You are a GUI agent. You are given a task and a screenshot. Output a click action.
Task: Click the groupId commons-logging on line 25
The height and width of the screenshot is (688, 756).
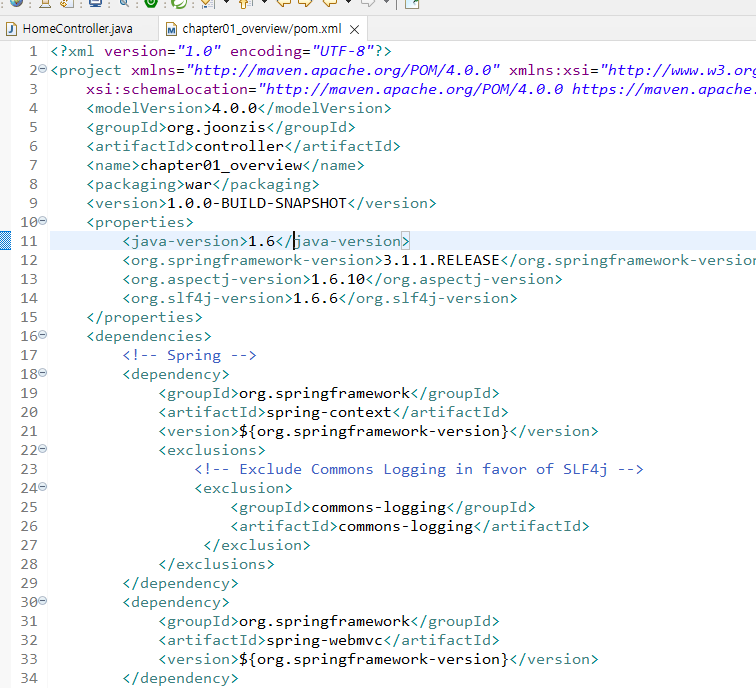coord(378,507)
